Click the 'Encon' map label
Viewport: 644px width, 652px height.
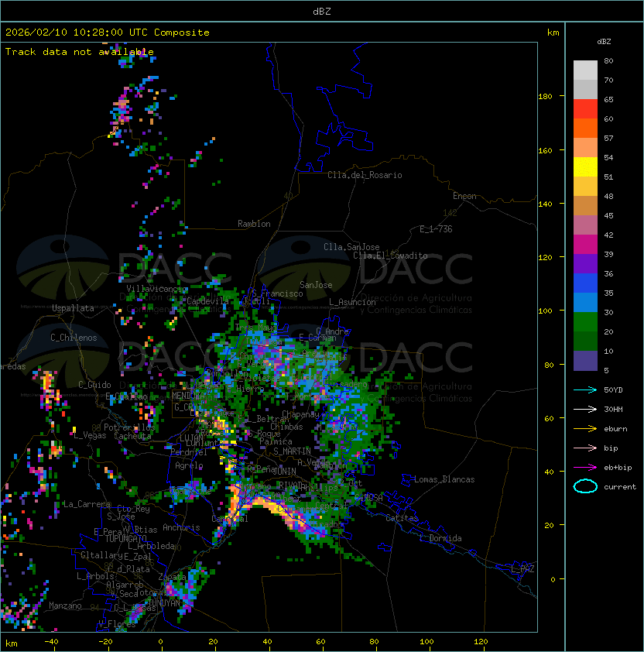pos(464,196)
